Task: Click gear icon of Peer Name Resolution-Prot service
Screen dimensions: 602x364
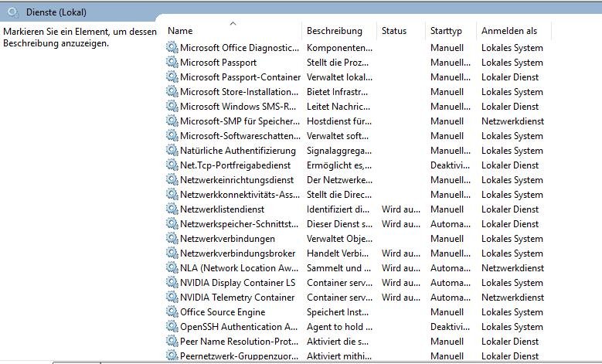Action: point(172,342)
